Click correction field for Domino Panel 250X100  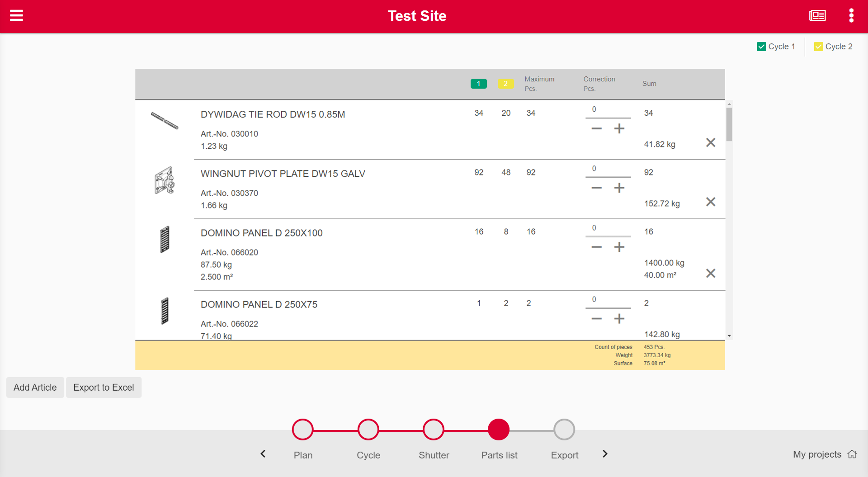click(608, 228)
